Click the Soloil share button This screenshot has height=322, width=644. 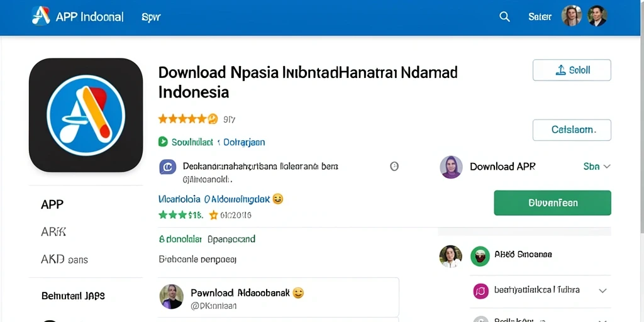pyautogui.click(x=572, y=70)
